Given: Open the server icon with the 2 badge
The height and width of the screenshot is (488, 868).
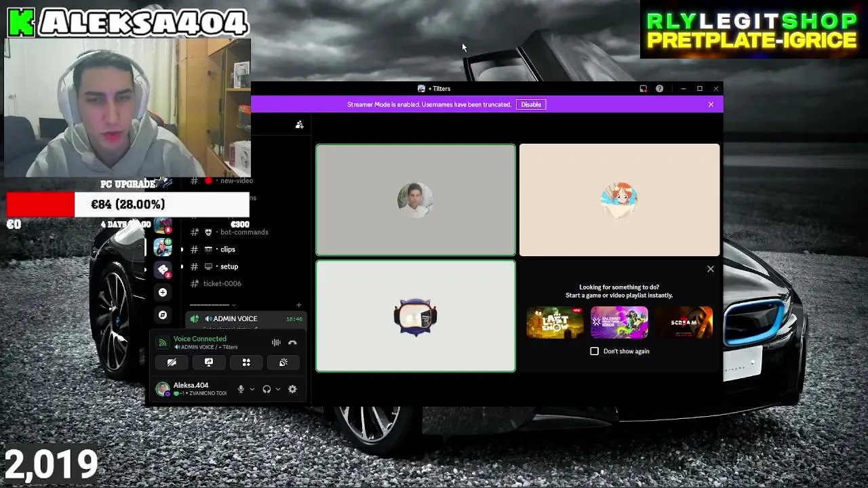Looking at the screenshot, I should pyautogui.click(x=163, y=270).
